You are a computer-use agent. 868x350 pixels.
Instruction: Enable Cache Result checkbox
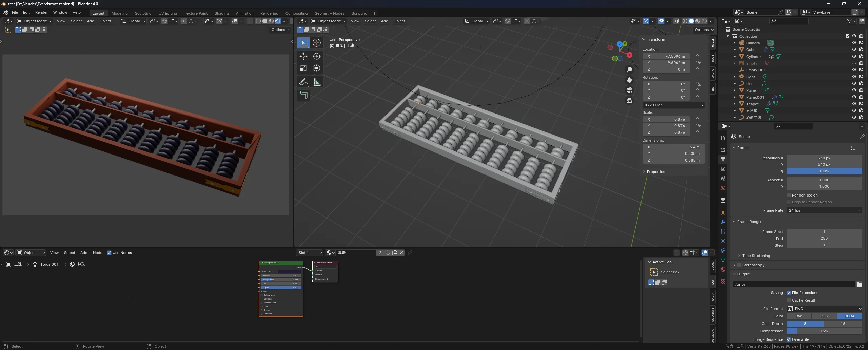click(789, 300)
